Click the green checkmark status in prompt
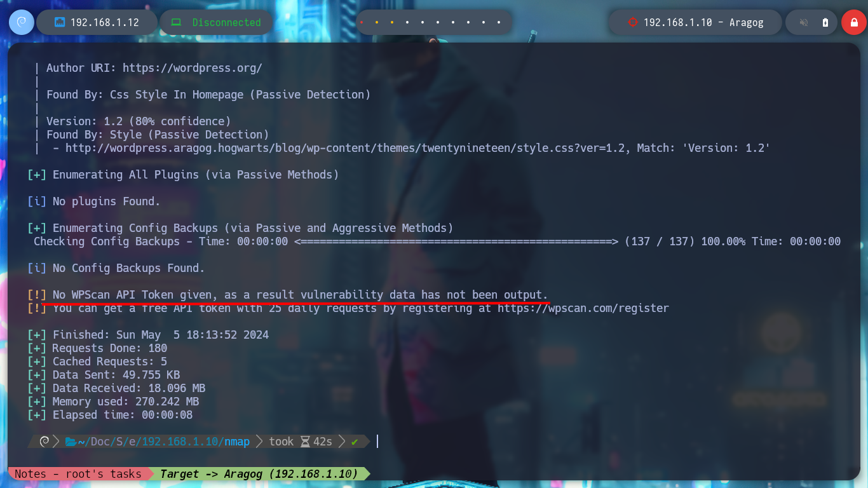The width and height of the screenshot is (868, 488). (x=355, y=441)
